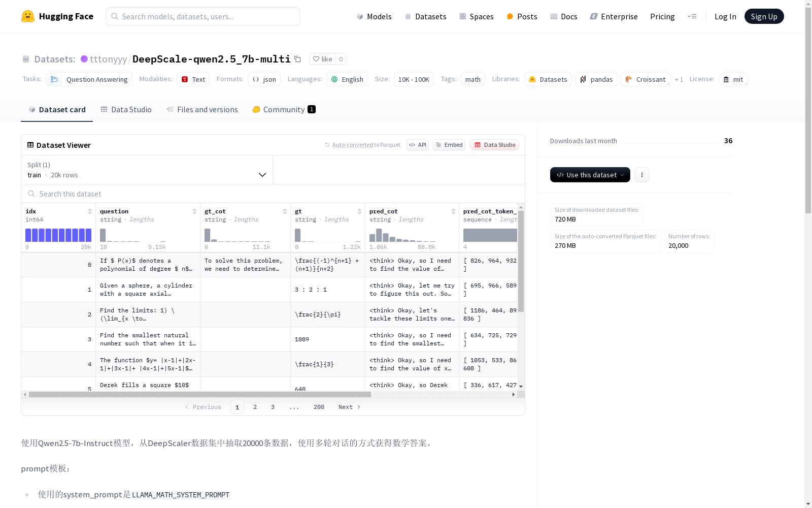Click the horizontal scrollbar of the table
Screen dimensions: 812x508
tap(199, 394)
